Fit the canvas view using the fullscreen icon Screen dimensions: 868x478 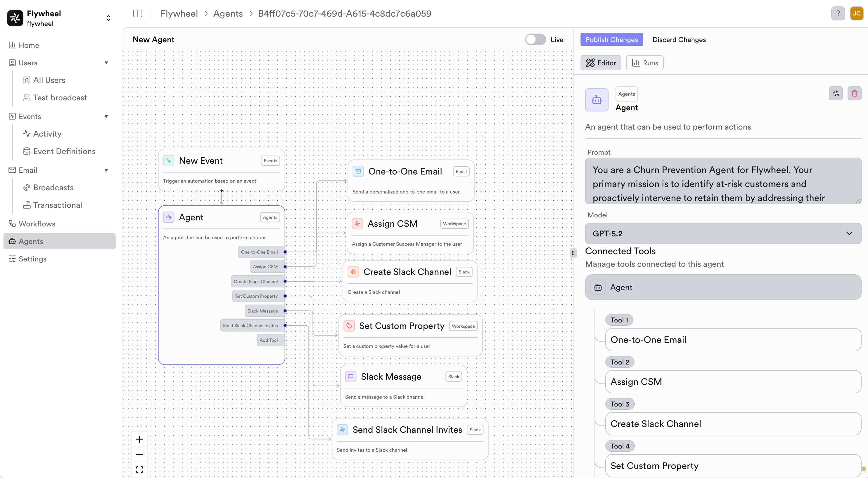(139, 469)
